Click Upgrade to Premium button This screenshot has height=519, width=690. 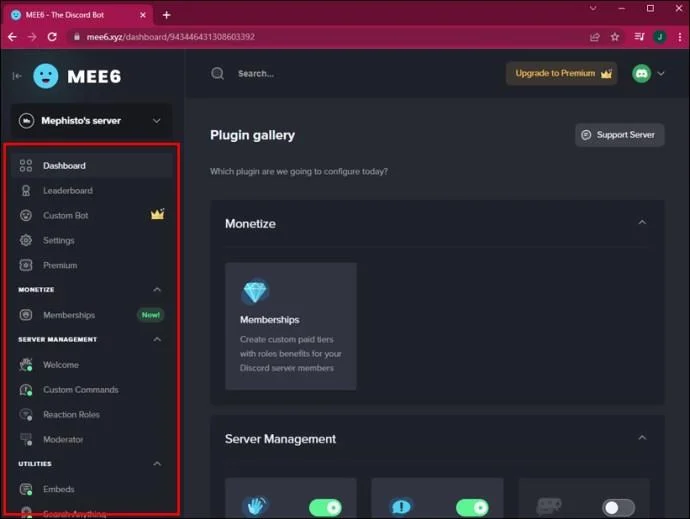[562, 74]
